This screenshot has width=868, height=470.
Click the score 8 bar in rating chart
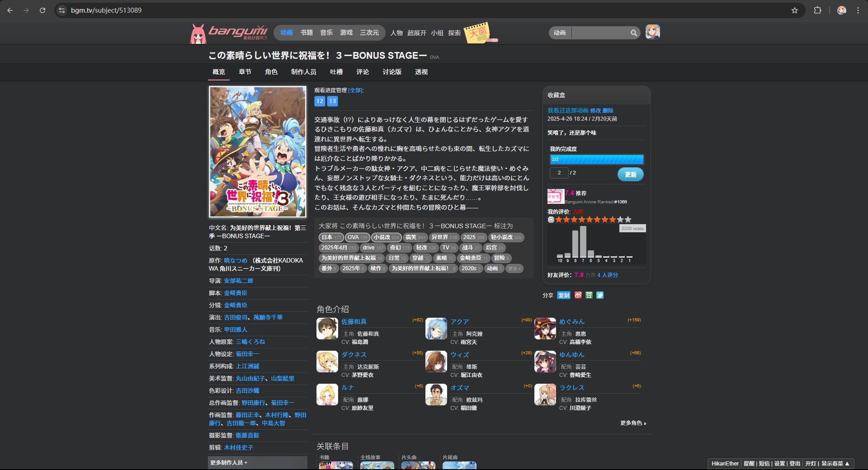tap(576, 244)
